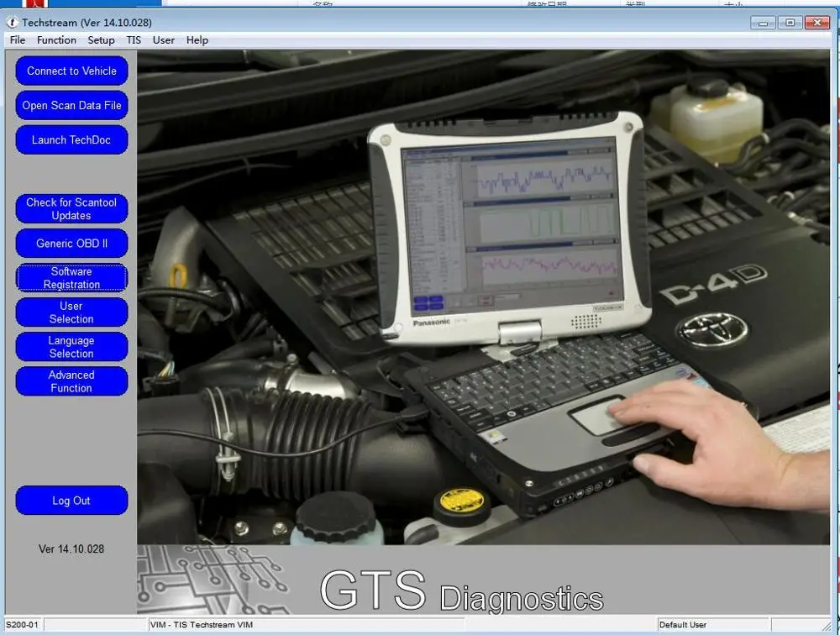840x635 pixels.
Task: Open Advanced Function
Action: pyautogui.click(x=71, y=381)
